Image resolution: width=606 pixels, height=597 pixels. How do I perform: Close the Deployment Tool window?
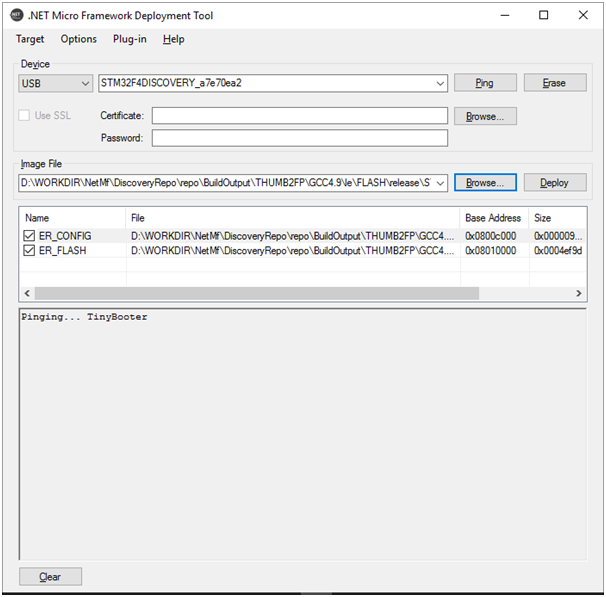583,15
